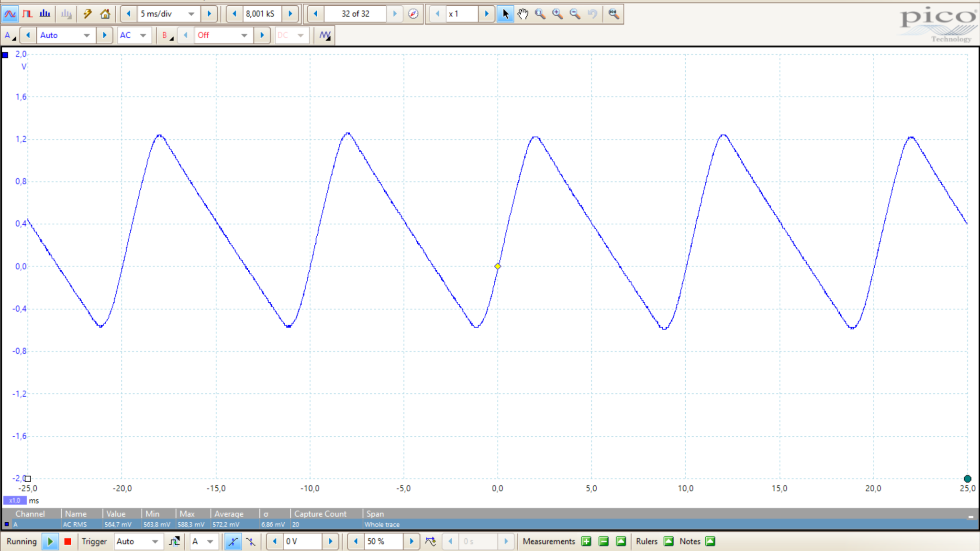Open the buffer navigator compass icon
The image size is (980, 551).
click(x=413, y=14)
